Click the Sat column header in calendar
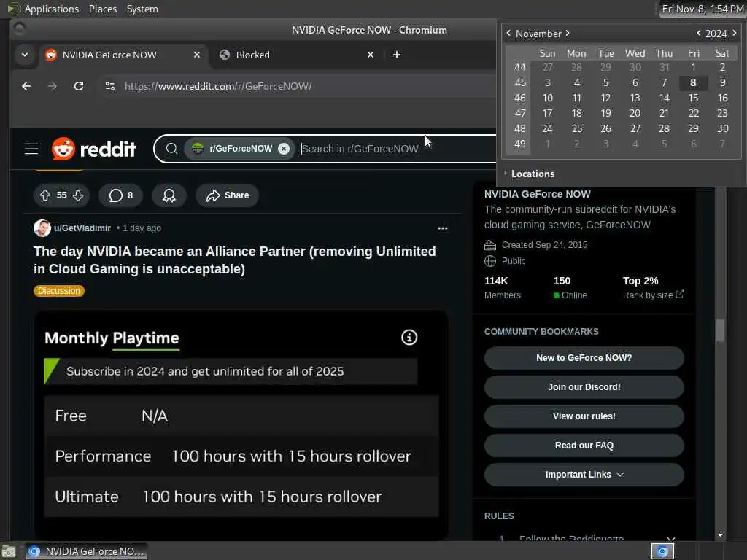The image size is (747, 560). pos(722,53)
